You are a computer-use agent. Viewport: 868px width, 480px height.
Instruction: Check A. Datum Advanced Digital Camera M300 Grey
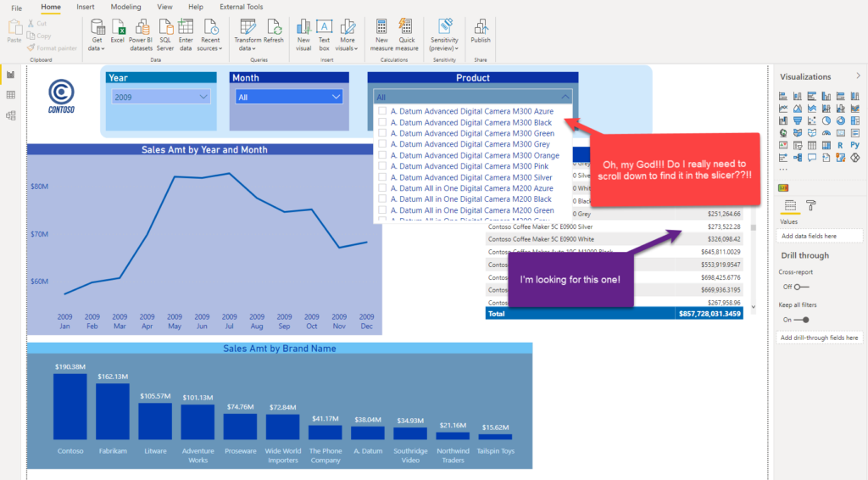tap(382, 144)
